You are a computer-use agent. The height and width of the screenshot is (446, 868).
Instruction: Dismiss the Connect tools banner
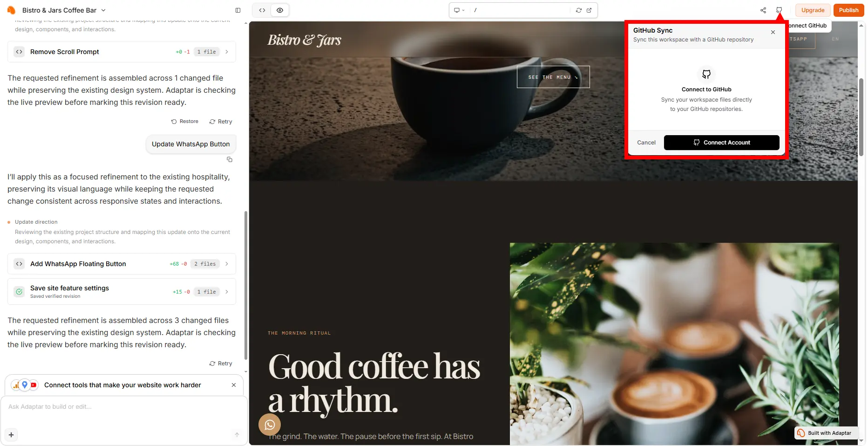pos(234,385)
